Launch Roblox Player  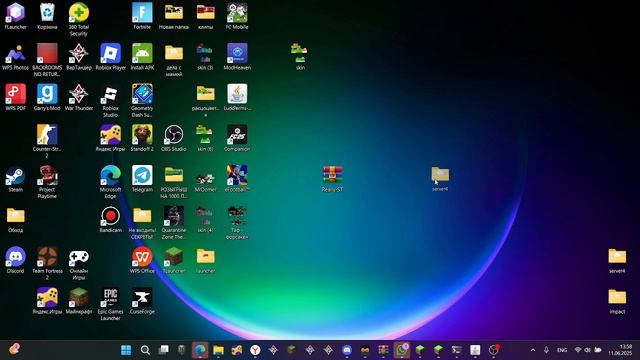click(111, 57)
